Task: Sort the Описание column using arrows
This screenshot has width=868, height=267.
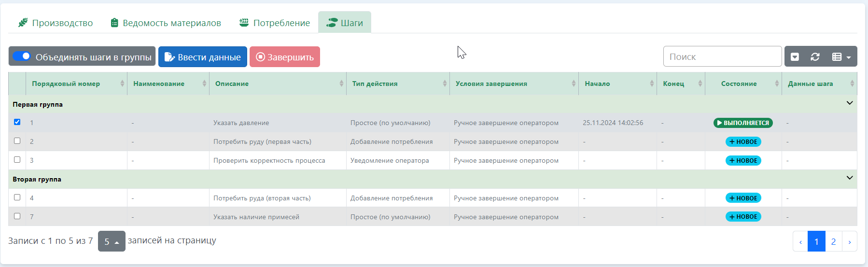Action: [x=341, y=84]
